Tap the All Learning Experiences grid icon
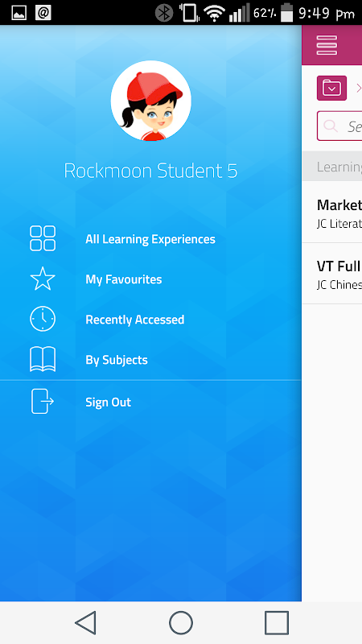The image size is (362, 644). [x=43, y=238]
